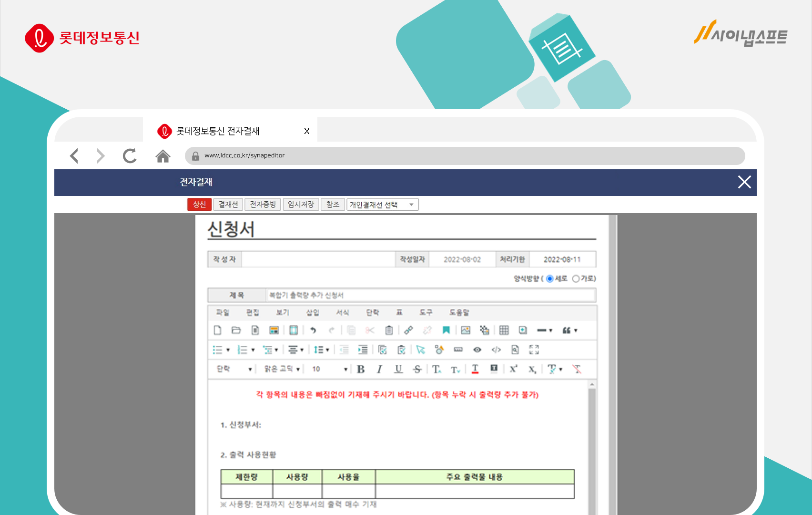Image resolution: width=812 pixels, height=515 pixels.
Task: Click the 임시저장 save draft button
Action: [301, 204]
